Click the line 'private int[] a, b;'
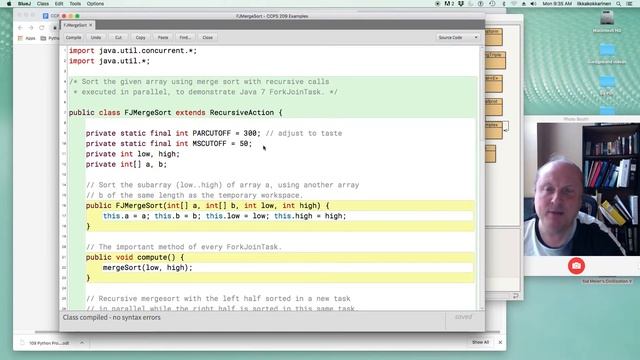Image resolution: width=640 pixels, height=360 pixels. point(126,164)
